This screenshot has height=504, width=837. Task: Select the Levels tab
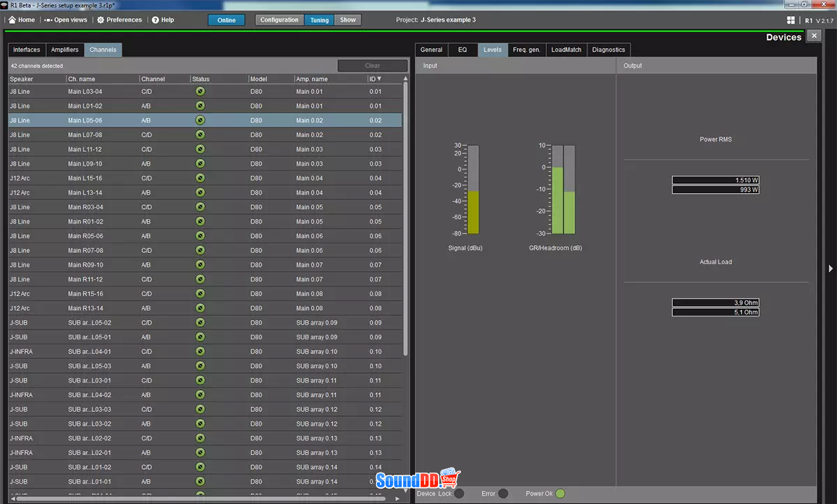(492, 50)
